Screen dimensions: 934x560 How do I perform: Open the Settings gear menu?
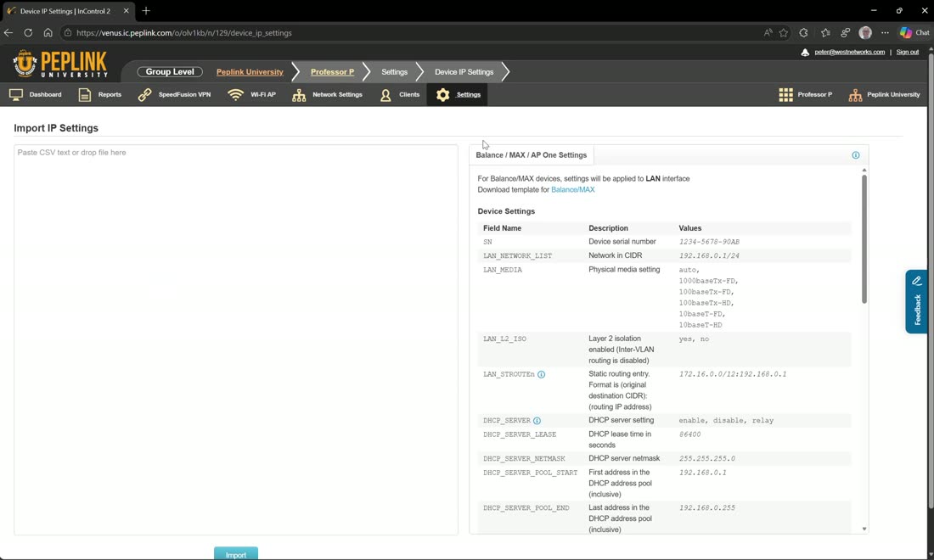pyautogui.click(x=458, y=95)
